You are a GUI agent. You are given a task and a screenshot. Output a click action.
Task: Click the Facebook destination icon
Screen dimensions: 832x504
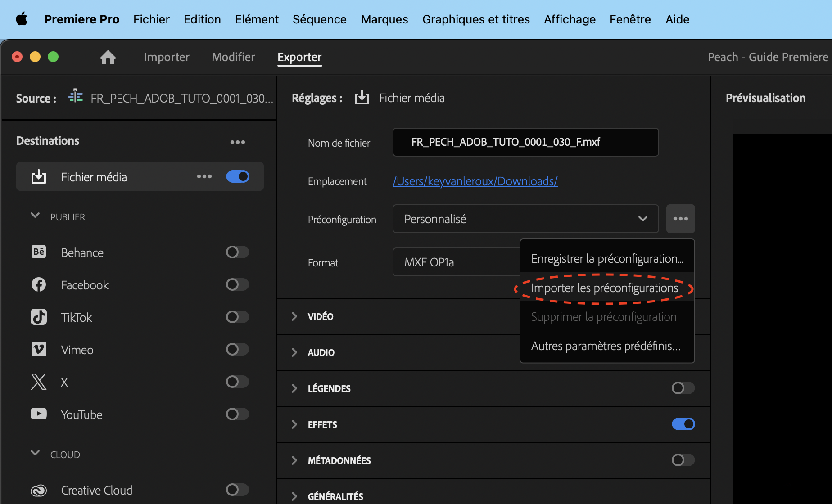[39, 284]
